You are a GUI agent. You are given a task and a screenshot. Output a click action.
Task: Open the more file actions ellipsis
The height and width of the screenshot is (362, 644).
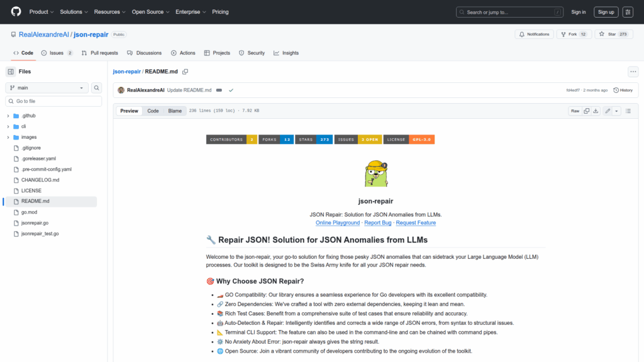pos(633,72)
